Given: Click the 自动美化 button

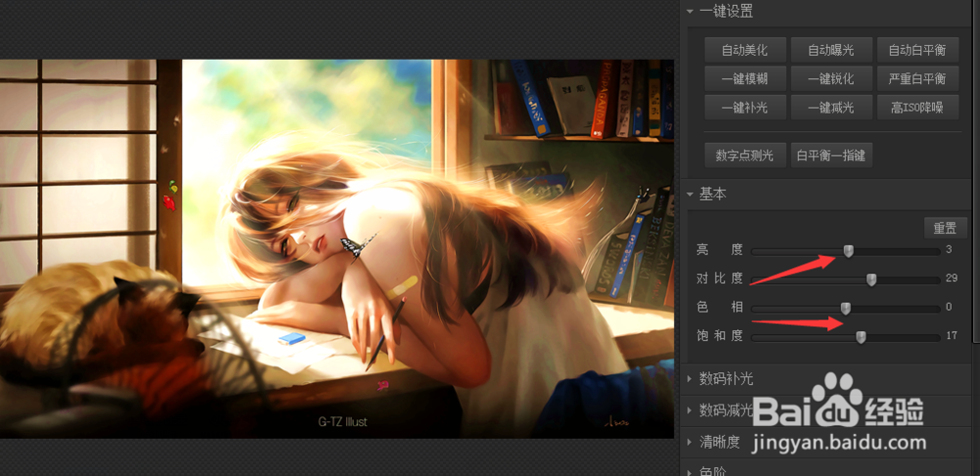Looking at the screenshot, I should [x=745, y=50].
